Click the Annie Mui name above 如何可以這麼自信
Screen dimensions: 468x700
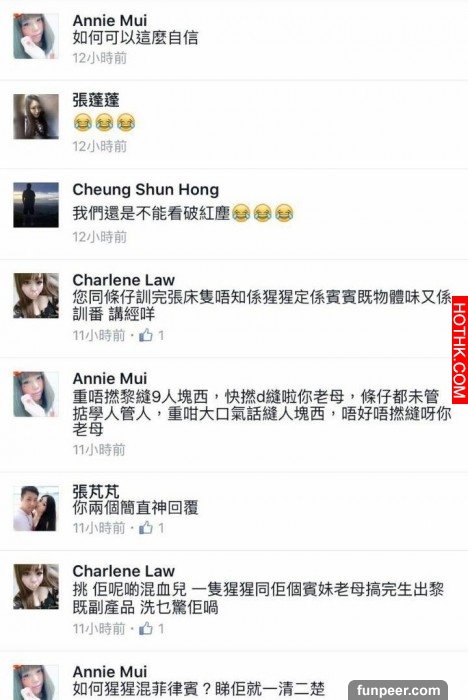click(x=109, y=21)
